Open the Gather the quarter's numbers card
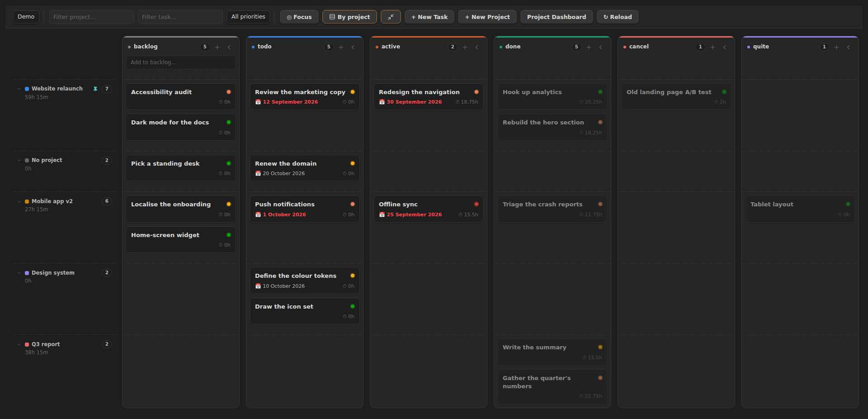The width and height of the screenshot is (868, 419). click(552, 387)
